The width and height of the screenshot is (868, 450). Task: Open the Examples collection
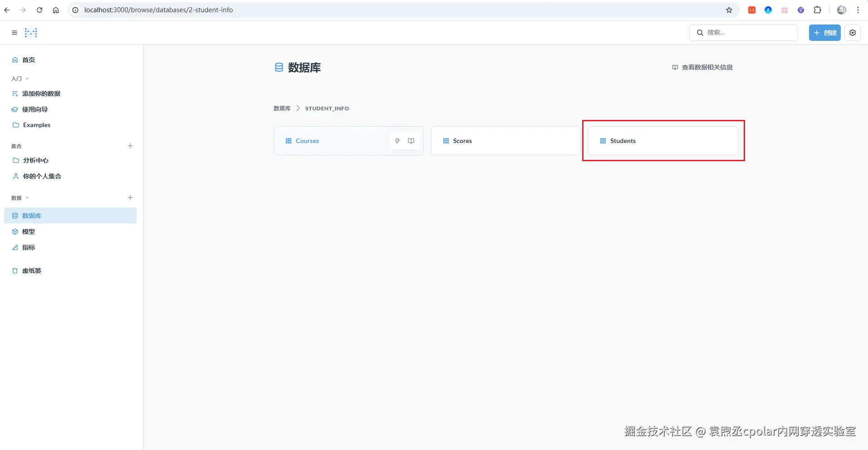pos(70,125)
